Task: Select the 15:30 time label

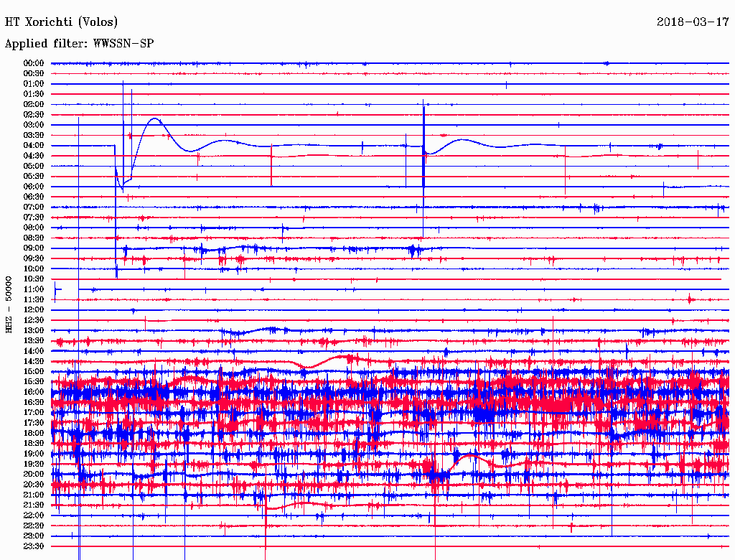Action: tap(34, 382)
